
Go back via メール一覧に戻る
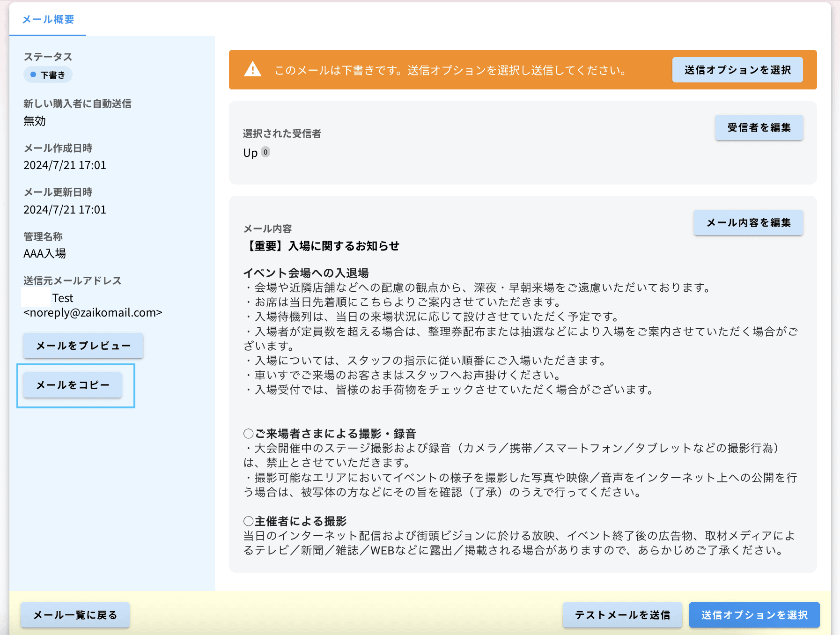coord(75,615)
